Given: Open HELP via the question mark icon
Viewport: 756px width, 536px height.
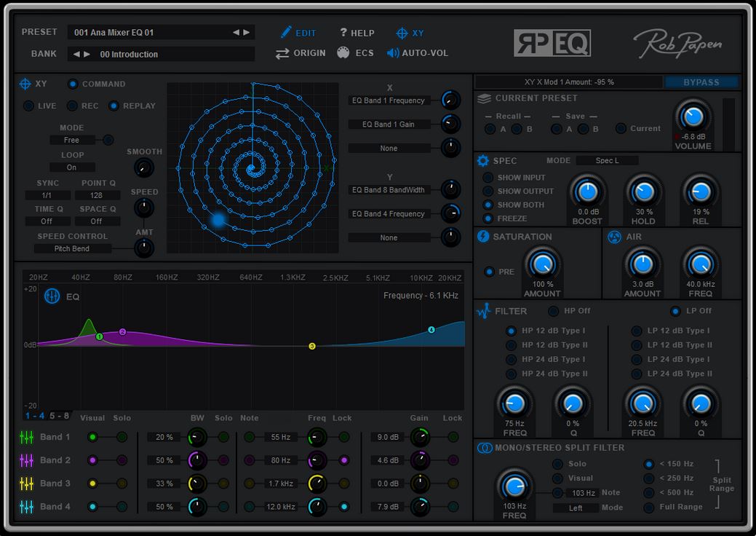Looking at the screenshot, I should tap(343, 32).
